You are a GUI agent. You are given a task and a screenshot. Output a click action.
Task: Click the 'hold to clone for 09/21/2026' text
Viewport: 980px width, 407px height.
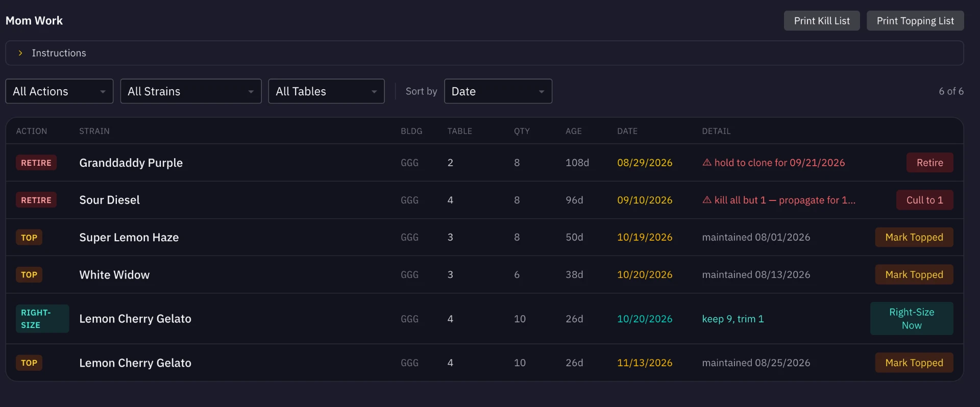tap(779, 163)
